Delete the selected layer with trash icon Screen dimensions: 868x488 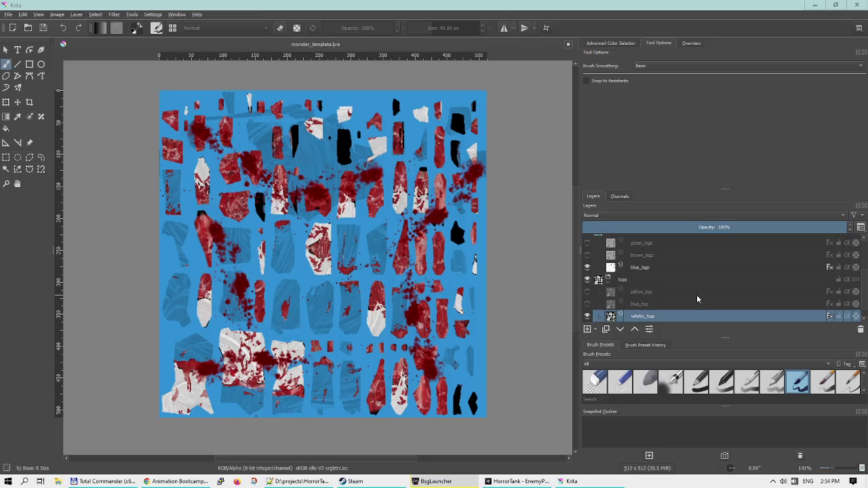pyautogui.click(x=861, y=329)
